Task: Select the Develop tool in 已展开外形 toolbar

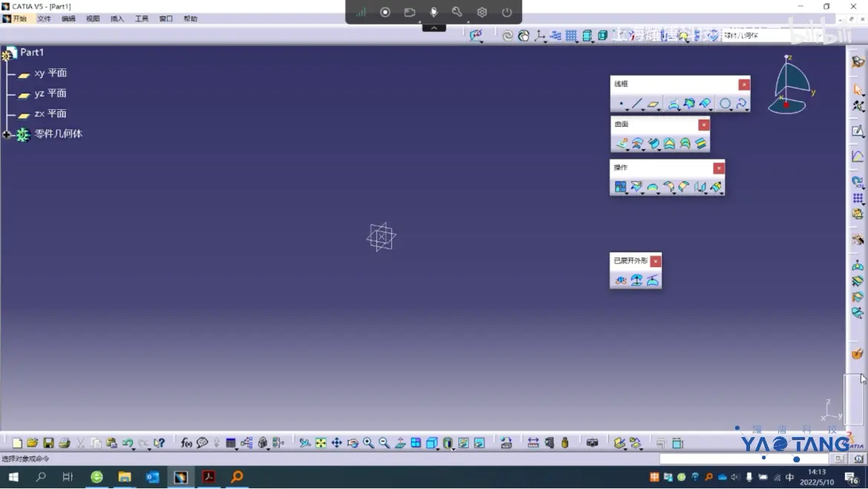Action: pos(653,280)
